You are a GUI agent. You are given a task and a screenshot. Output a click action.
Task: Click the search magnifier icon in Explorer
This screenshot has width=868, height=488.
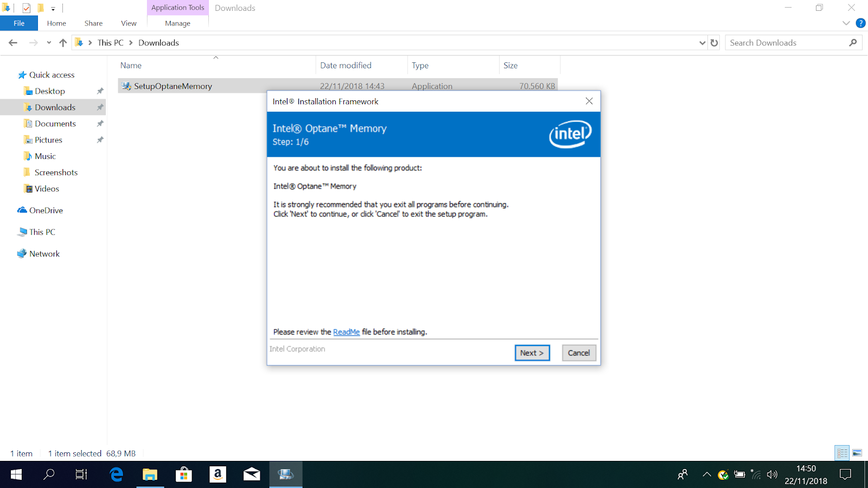coord(853,43)
